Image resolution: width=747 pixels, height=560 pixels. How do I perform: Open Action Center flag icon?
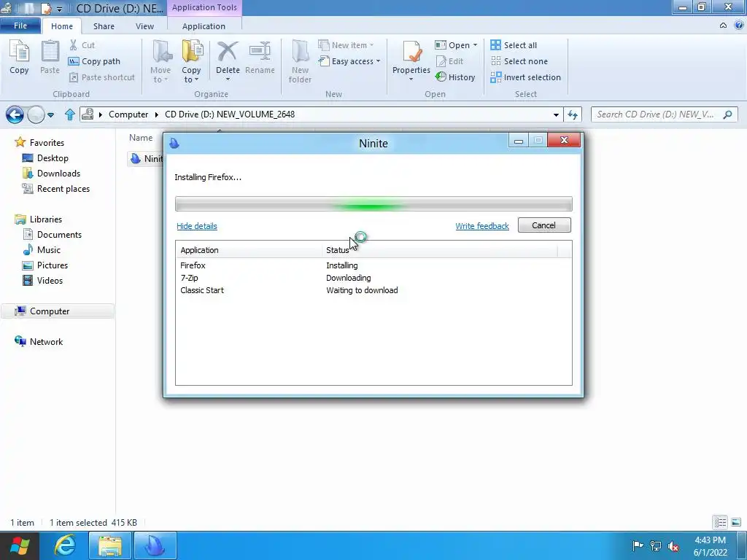638,545
